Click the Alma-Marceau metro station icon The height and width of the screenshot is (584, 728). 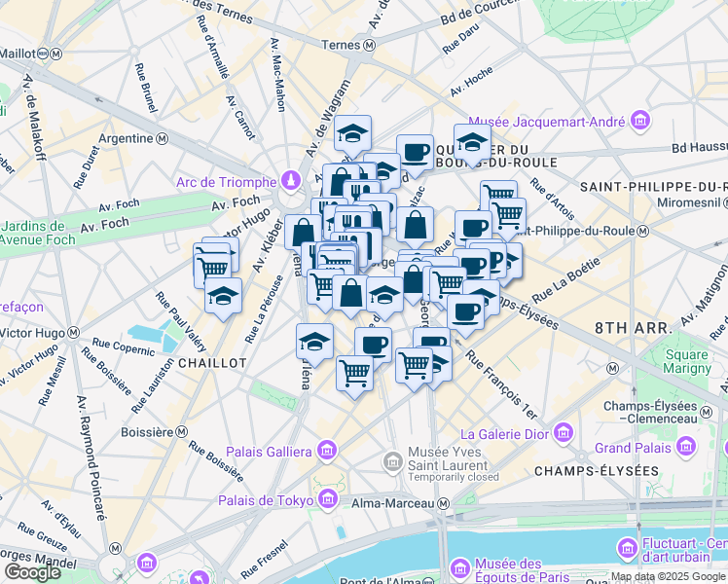pyautogui.click(x=444, y=503)
